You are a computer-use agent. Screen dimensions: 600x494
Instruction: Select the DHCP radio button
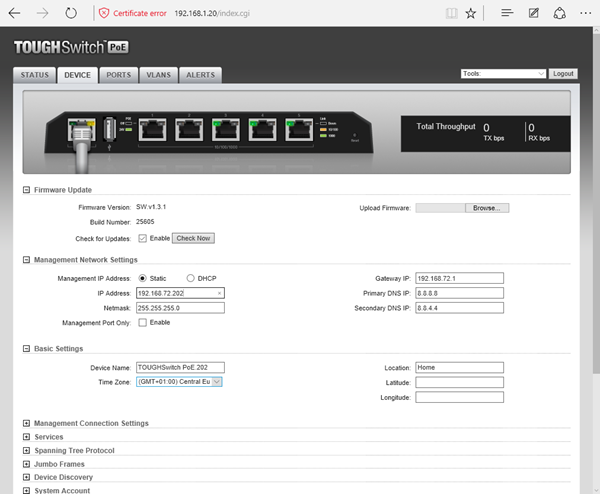click(191, 278)
